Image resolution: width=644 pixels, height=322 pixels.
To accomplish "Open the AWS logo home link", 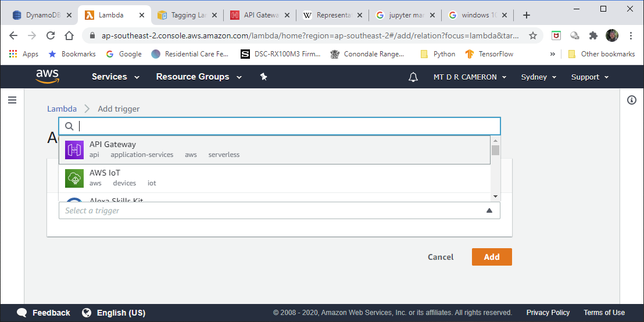I will (47, 76).
